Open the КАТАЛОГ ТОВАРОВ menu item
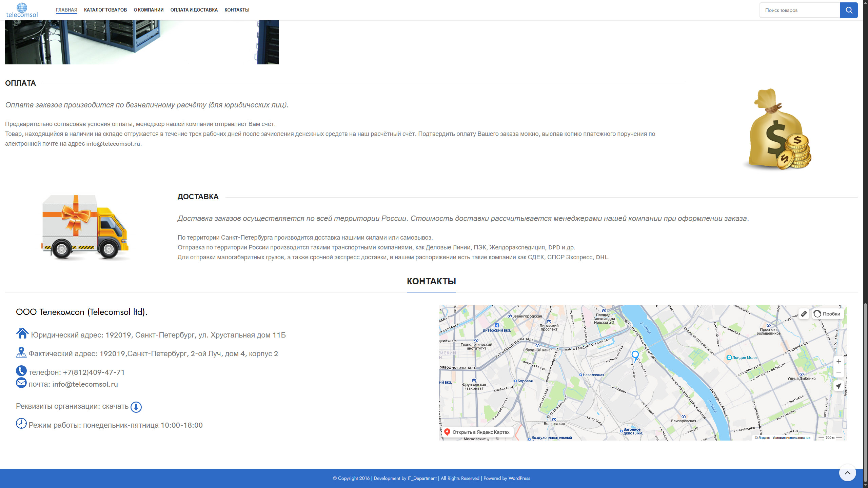Viewport: 868px width, 488px height. pos(105,10)
